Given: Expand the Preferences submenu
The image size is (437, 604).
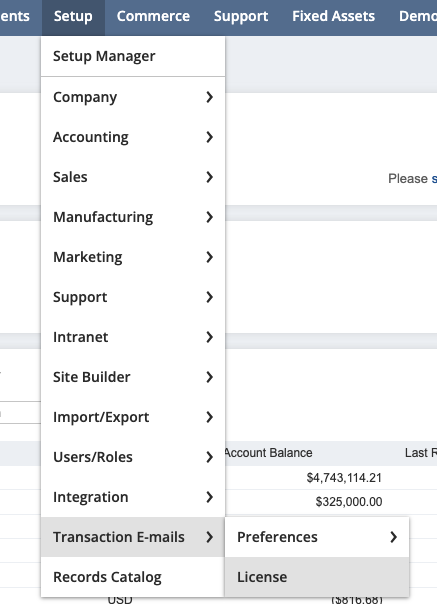Looking at the screenshot, I should [x=317, y=537].
